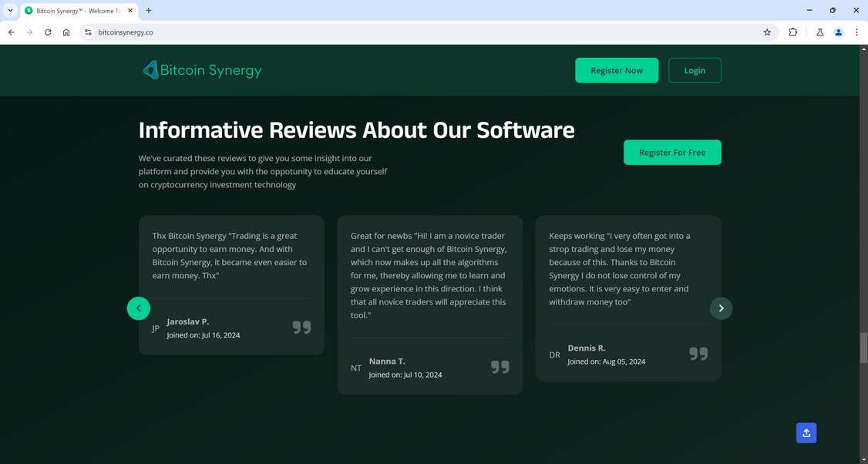Open Chrome profile avatar
The height and width of the screenshot is (464, 868).
pos(838,32)
